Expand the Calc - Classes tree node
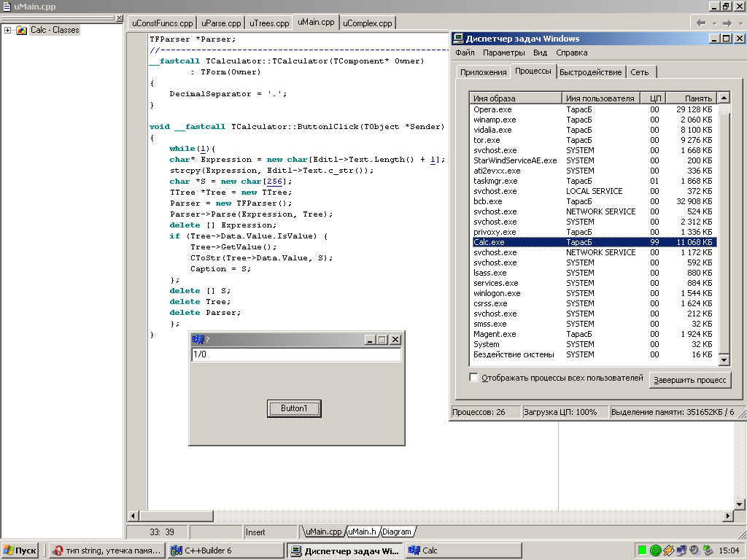The image size is (747, 560). pos(7,30)
